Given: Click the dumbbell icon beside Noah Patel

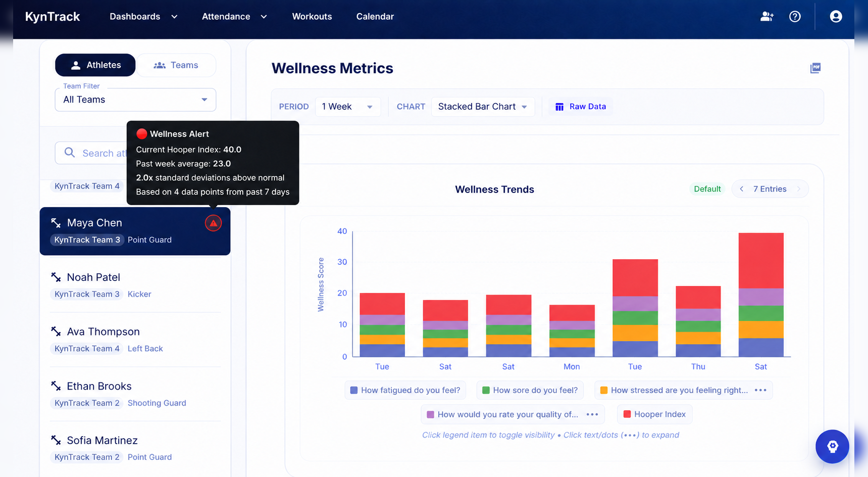Looking at the screenshot, I should tap(56, 277).
